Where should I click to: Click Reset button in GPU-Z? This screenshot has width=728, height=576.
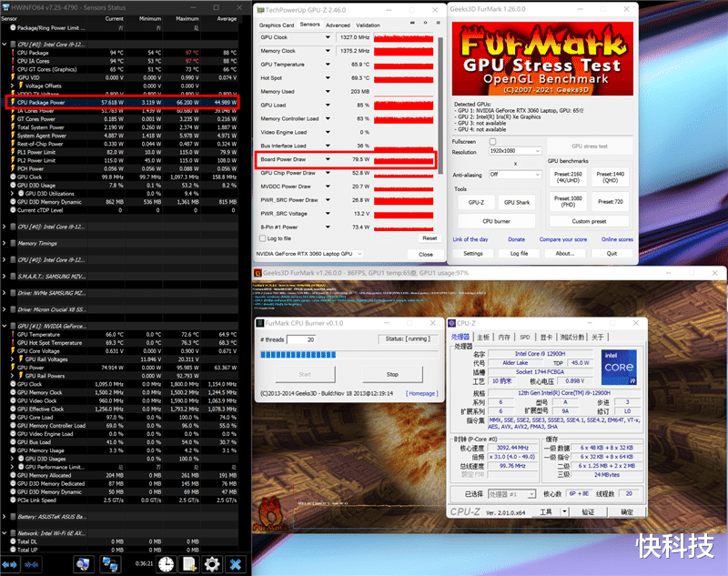click(430, 238)
